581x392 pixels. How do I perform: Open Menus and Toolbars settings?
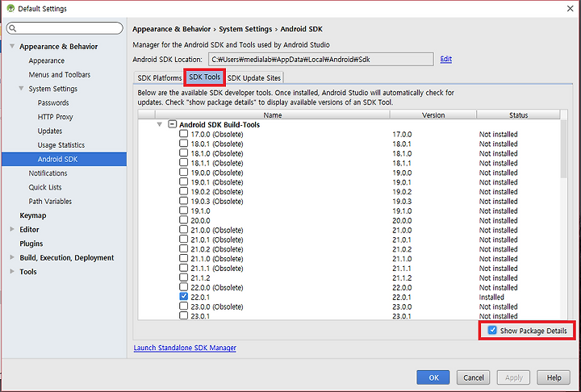tap(59, 74)
